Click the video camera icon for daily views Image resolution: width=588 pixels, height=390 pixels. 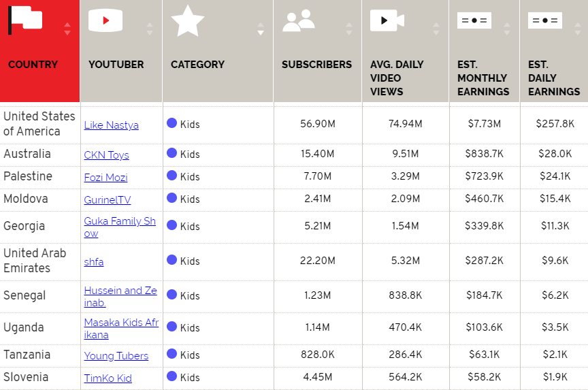point(387,20)
